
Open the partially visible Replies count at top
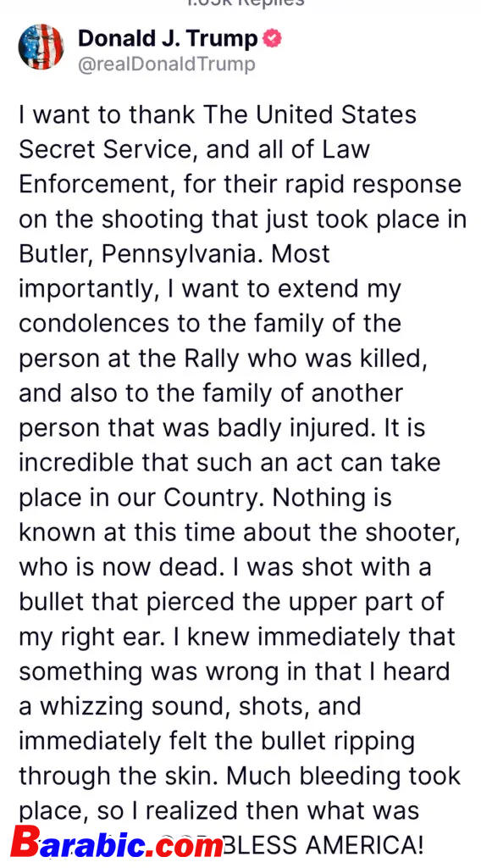click(x=246, y=3)
